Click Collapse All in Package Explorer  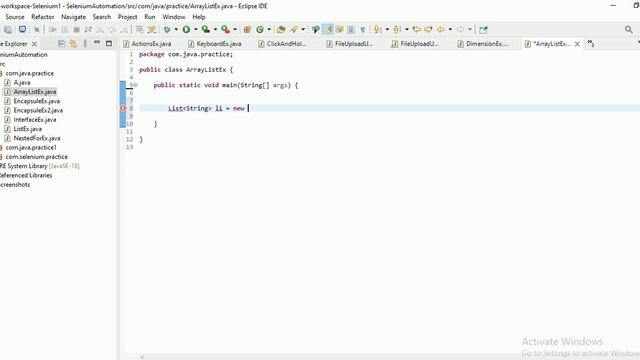[61, 43]
